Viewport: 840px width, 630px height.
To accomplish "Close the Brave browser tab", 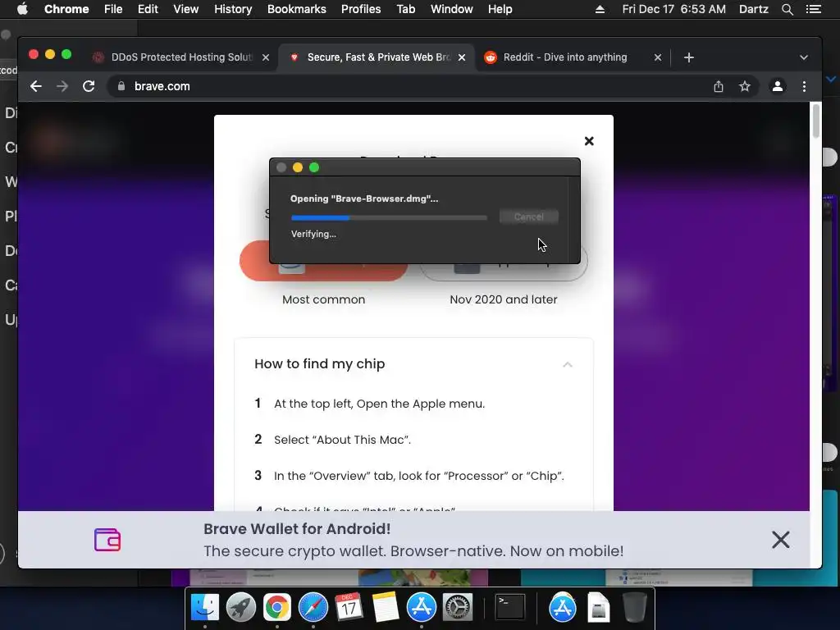I will [462, 57].
